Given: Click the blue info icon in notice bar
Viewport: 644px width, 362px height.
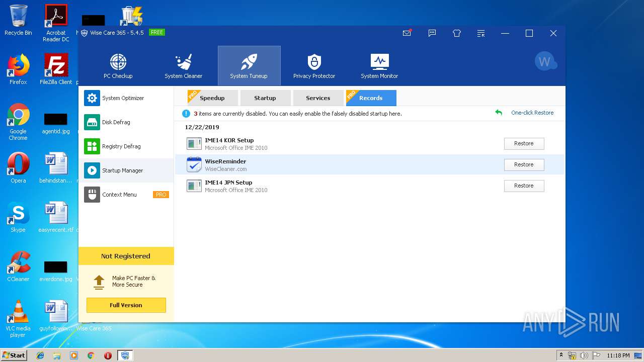Looking at the screenshot, I should click(x=186, y=114).
